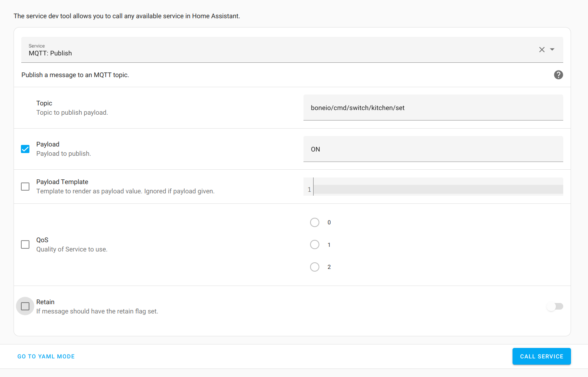
Task: Enable the Retain checkbox
Action: coord(25,306)
